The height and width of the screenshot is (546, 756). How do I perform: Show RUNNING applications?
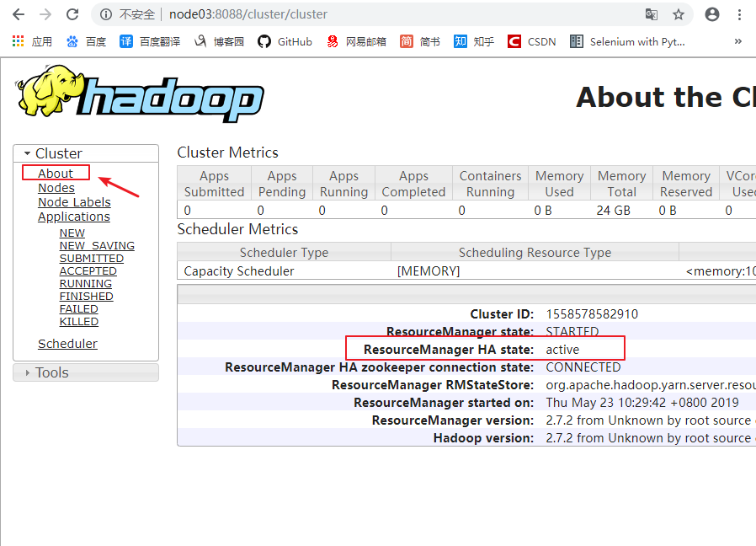click(86, 283)
